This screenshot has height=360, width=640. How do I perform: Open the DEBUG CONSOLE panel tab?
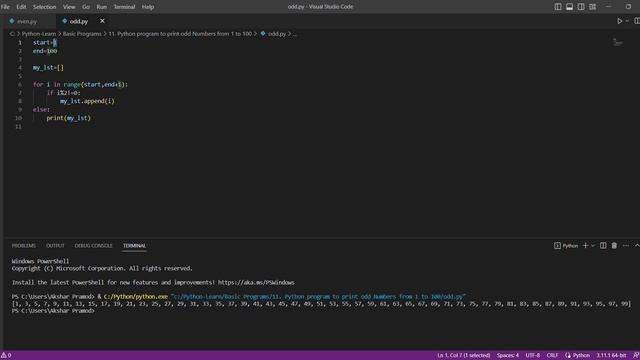(93, 246)
